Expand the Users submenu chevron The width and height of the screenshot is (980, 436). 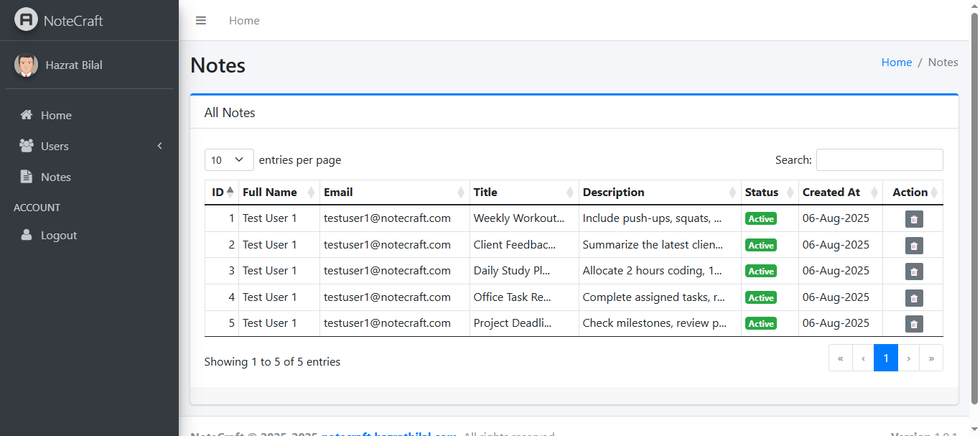[160, 146]
